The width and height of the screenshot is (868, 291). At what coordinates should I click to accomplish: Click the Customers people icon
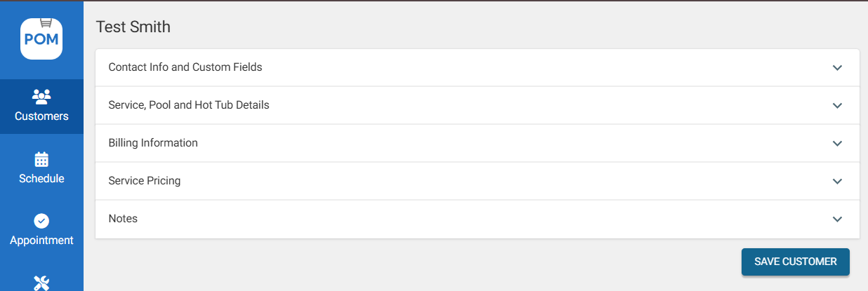click(41, 96)
